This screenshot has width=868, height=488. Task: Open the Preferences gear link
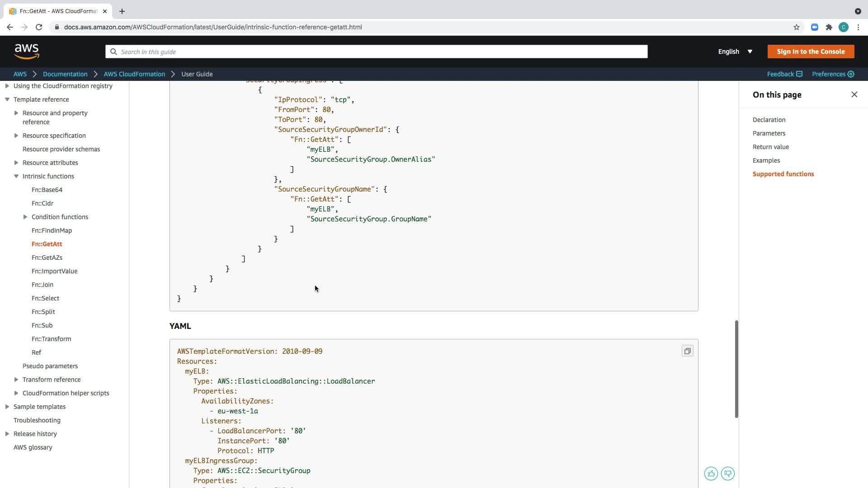tap(833, 74)
